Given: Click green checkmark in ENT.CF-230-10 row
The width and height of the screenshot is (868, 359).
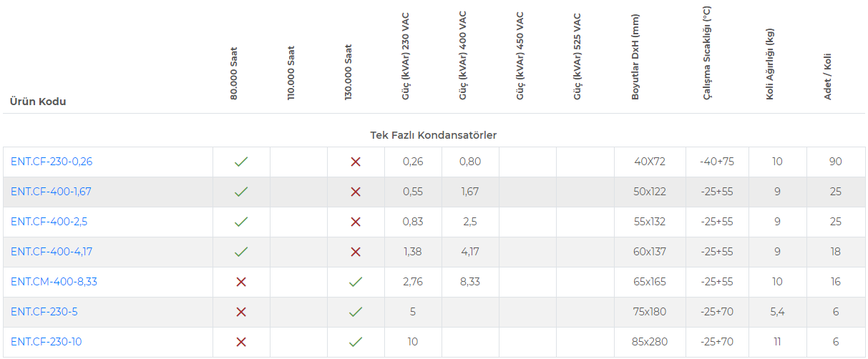Looking at the screenshot, I should point(356,342).
